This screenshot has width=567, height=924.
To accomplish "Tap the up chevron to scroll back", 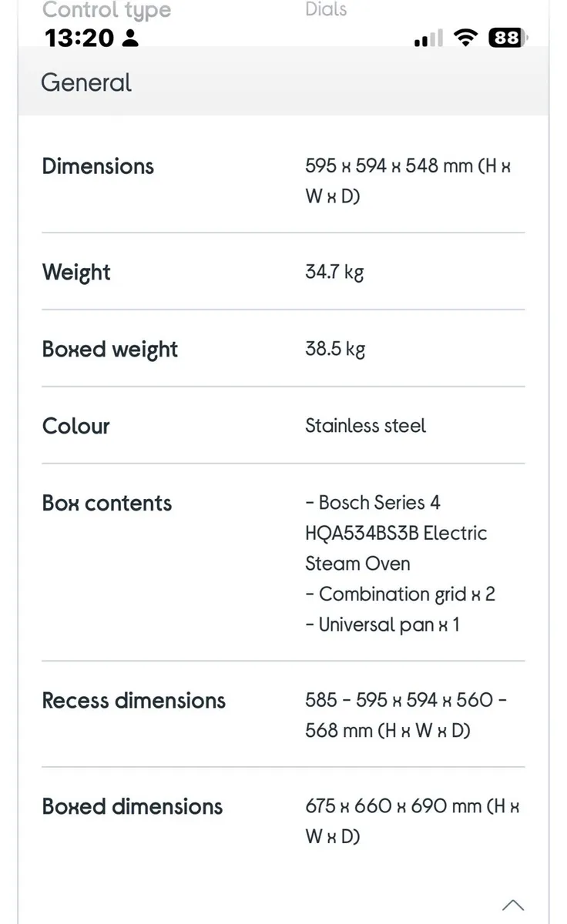I will coord(513,906).
